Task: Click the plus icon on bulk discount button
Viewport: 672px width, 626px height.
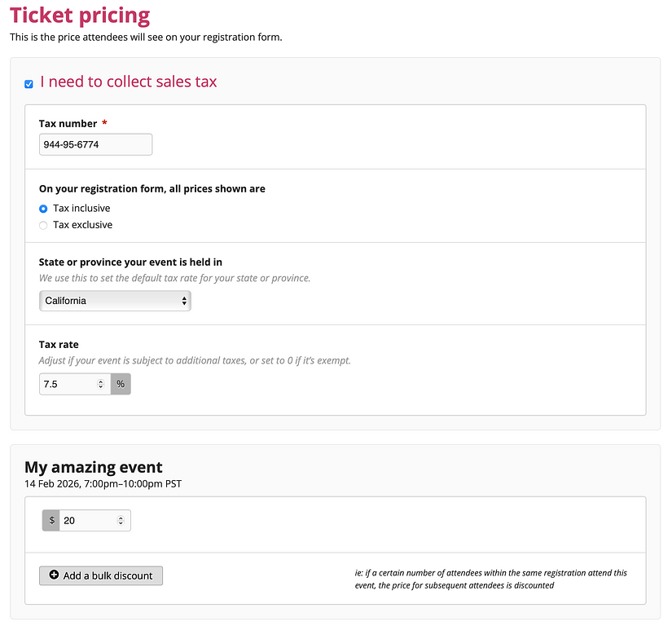Action: 54,575
